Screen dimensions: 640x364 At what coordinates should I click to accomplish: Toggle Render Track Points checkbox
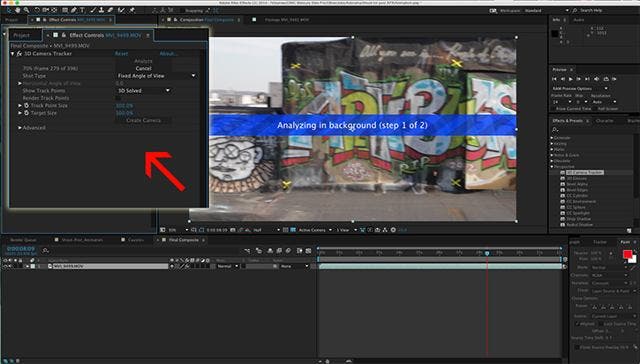118,98
